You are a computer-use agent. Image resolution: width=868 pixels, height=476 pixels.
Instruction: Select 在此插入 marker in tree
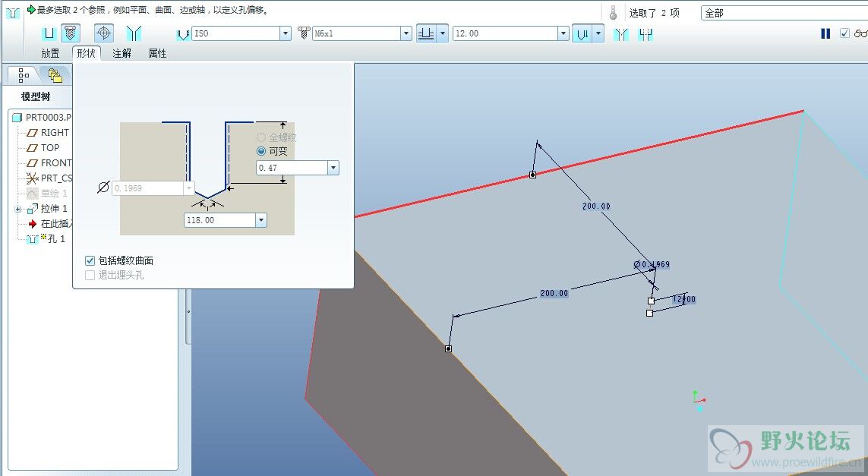click(50, 224)
